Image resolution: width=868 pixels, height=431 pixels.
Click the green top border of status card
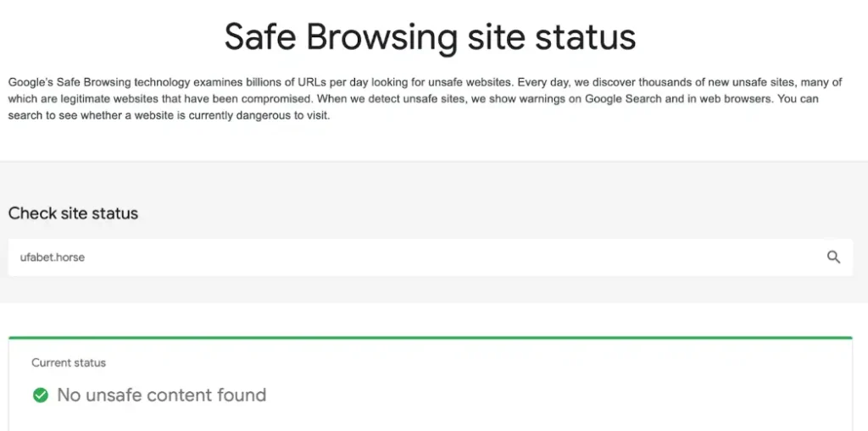pos(430,338)
